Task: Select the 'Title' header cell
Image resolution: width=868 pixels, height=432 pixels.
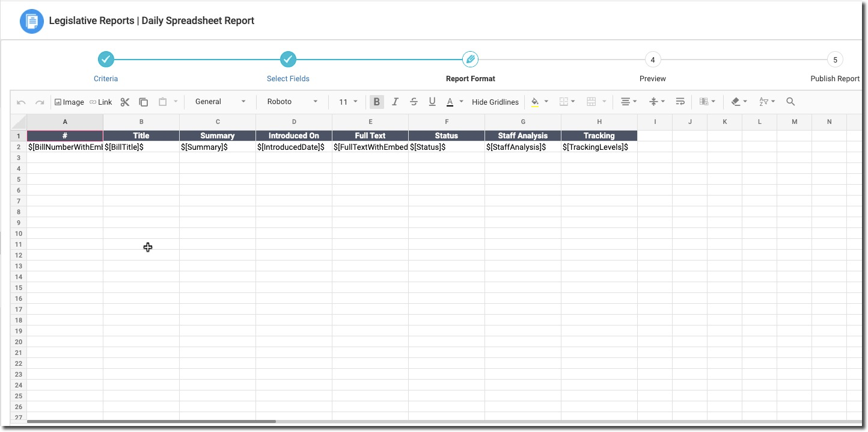Action: [x=141, y=136]
